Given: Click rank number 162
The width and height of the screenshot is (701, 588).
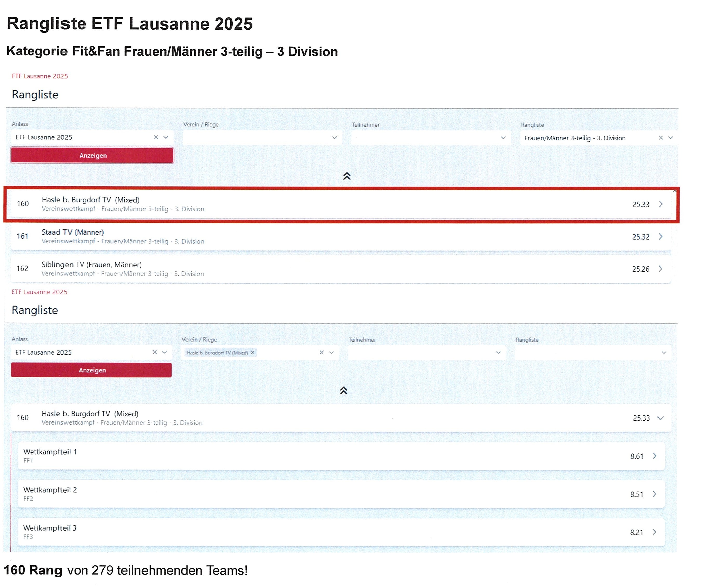Looking at the screenshot, I should [22, 268].
